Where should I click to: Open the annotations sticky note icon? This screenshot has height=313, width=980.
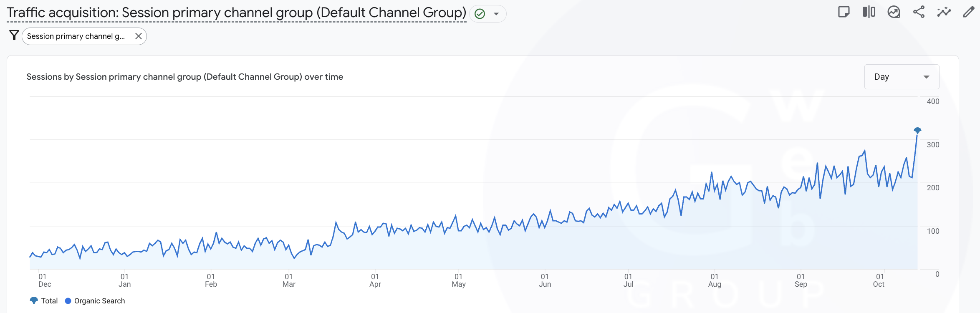pyautogui.click(x=844, y=12)
